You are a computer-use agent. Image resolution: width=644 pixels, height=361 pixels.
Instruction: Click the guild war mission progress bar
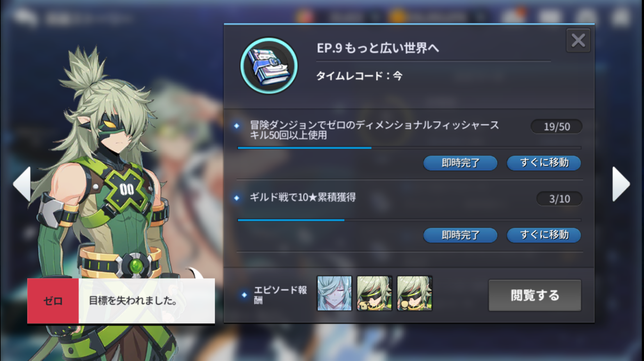click(409, 220)
